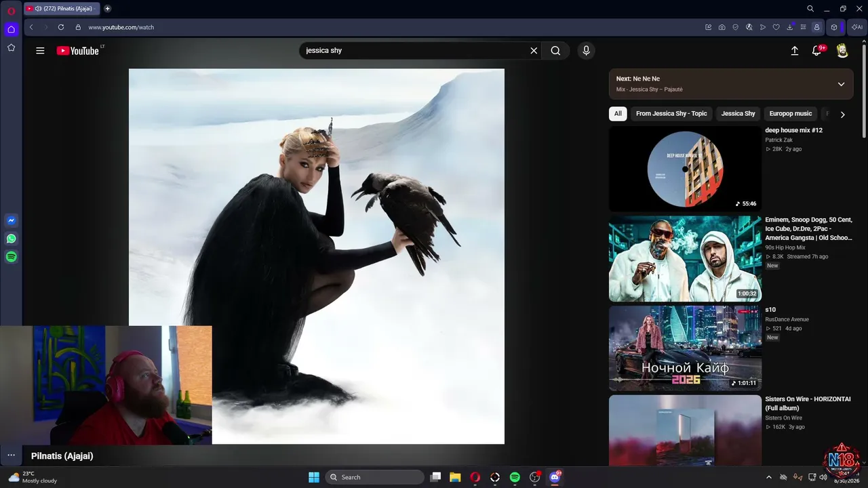Click the taskbar volume speaker icon
The image size is (868, 488).
click(823, 477)
